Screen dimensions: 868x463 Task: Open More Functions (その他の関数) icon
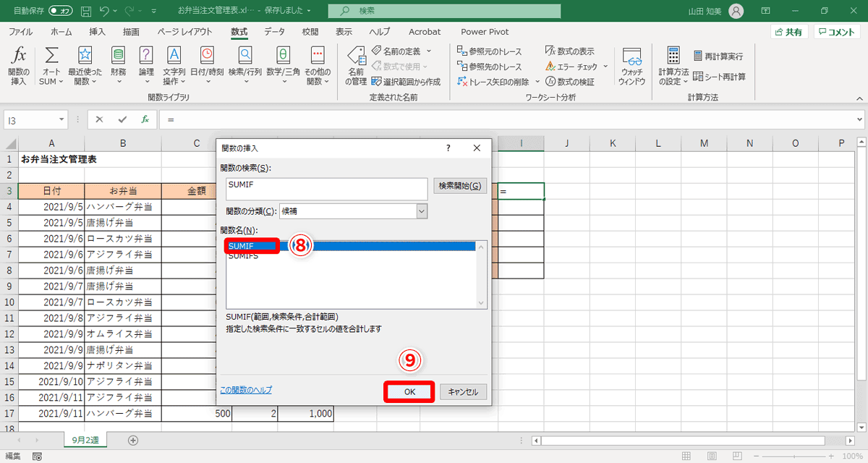click(317, 66)
